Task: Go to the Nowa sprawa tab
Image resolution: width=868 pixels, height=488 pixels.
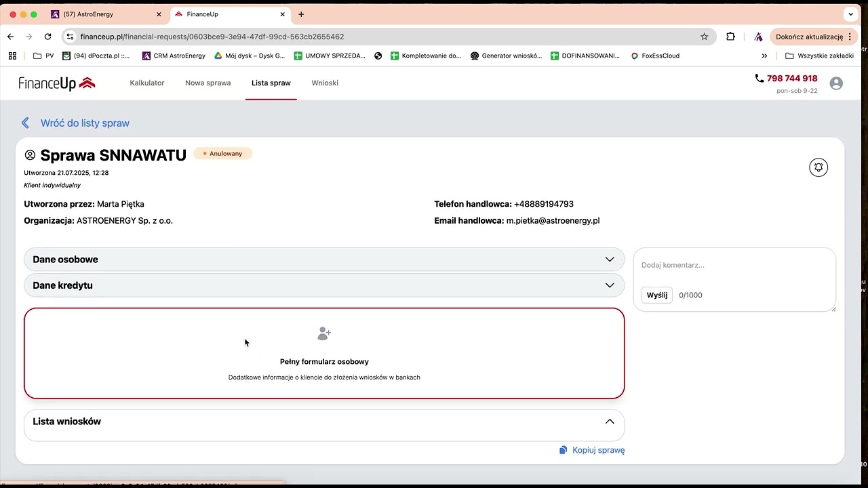Action: [208, 83]
